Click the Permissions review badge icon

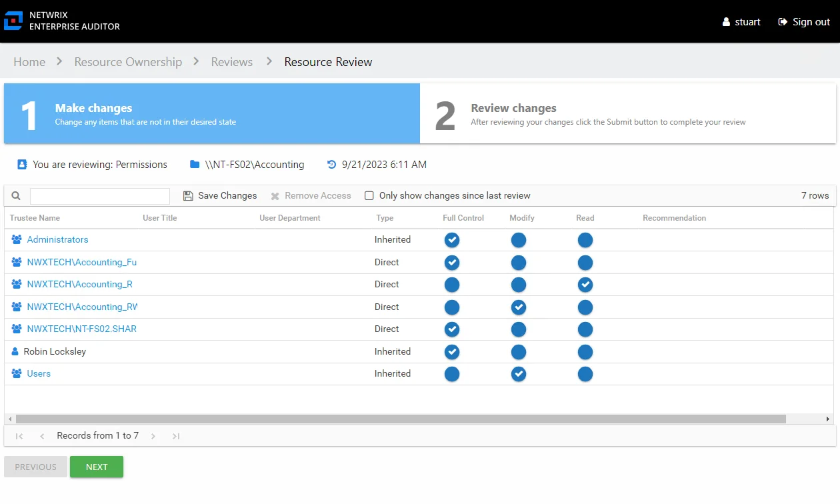coord(22,164)
